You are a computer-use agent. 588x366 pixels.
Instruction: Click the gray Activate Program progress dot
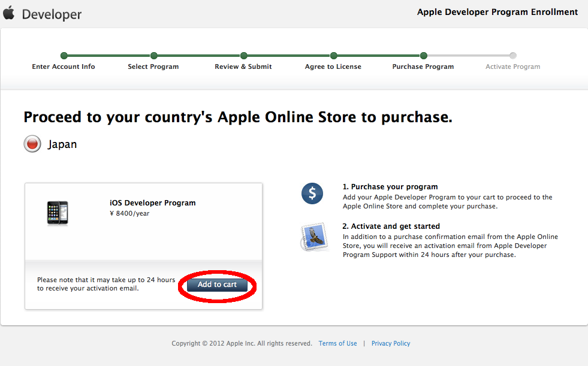[513, 56]
